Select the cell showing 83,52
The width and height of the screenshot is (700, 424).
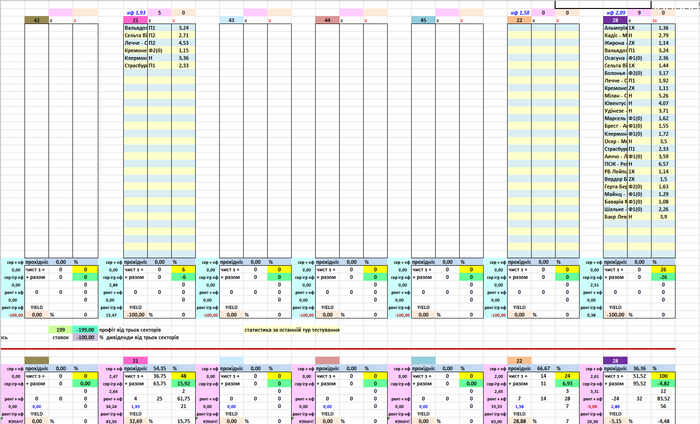(x=663, y=399)
